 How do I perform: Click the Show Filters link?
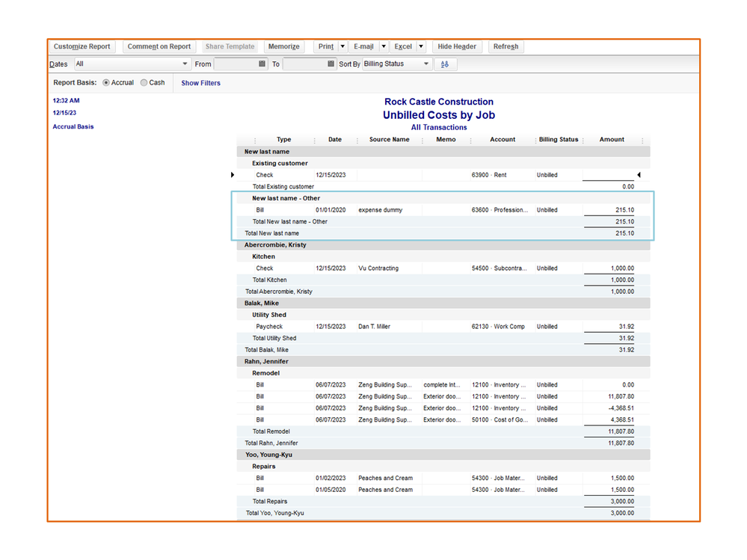(200, 83)
